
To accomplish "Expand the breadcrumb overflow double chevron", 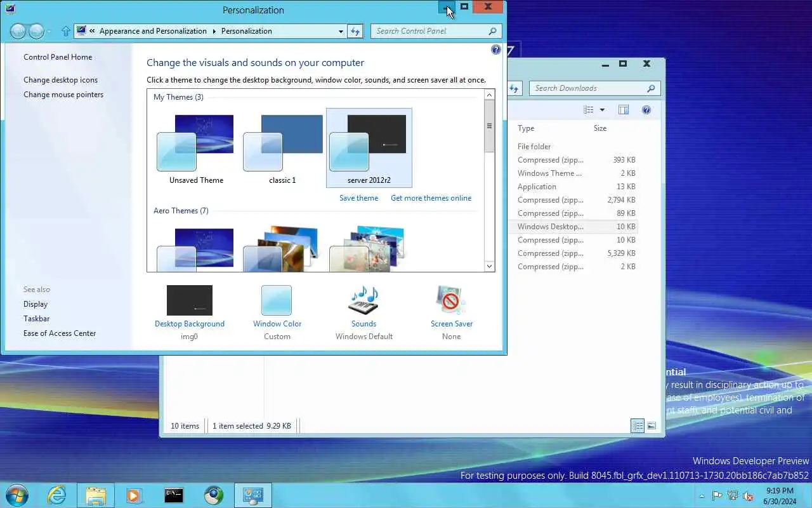I will pos(93,30).
